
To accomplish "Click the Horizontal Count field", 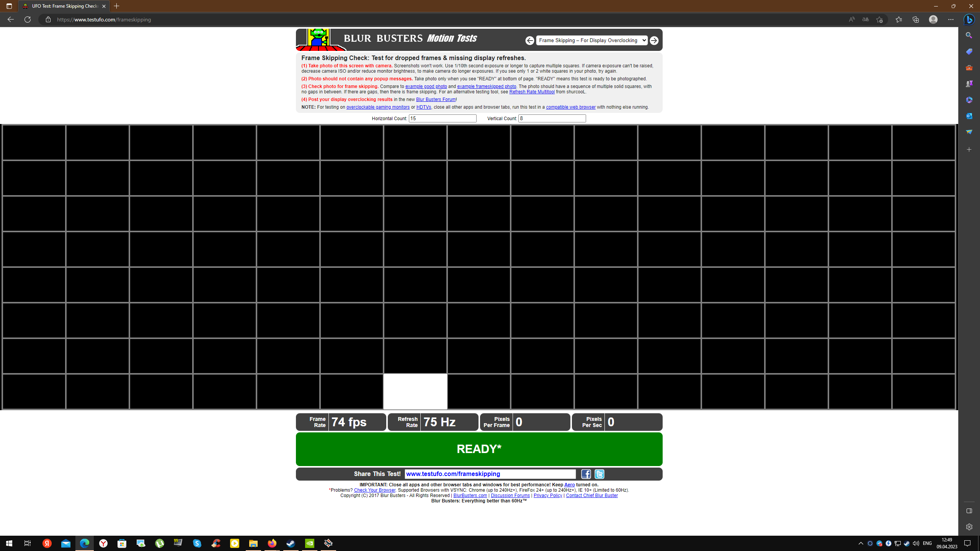I will coord(443,119).
